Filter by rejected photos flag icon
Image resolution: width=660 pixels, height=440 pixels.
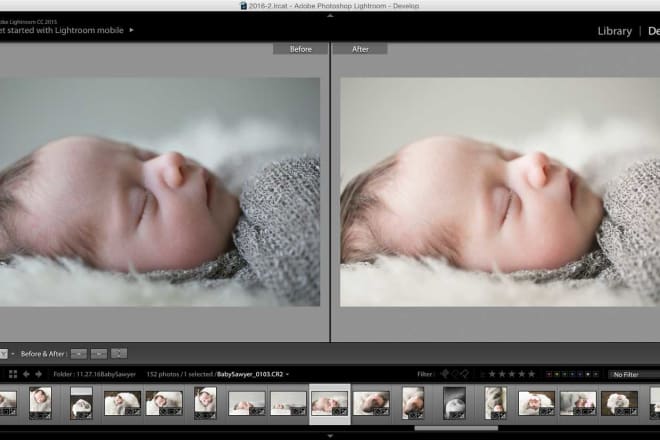tap(465, 373)
